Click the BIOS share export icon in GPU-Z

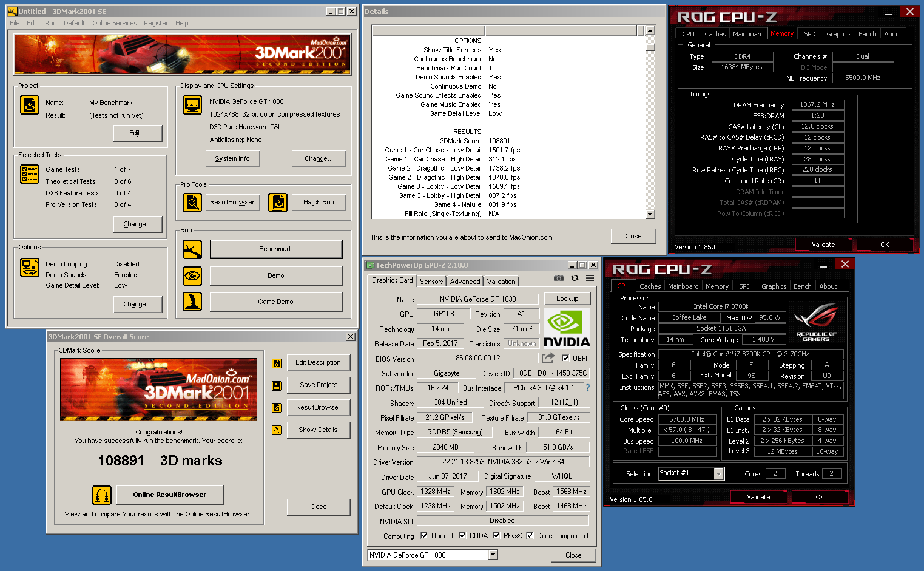tap(548, 358)
